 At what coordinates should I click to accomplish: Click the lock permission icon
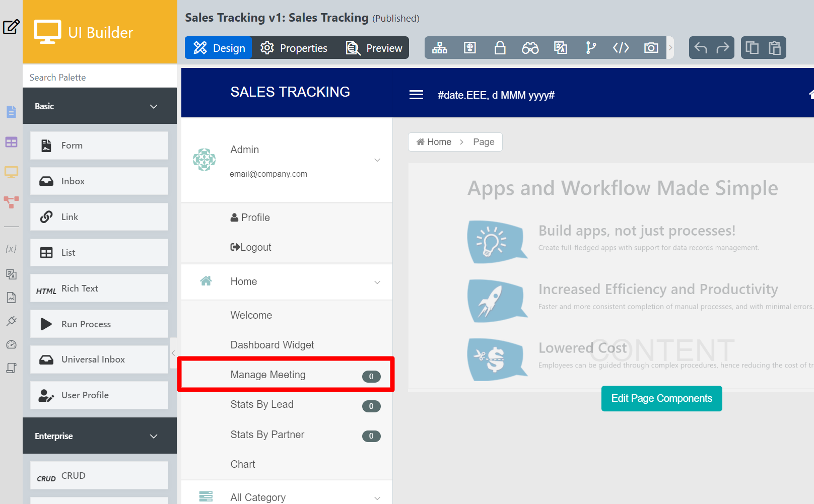pyautogui.click(x=500, y=48)
